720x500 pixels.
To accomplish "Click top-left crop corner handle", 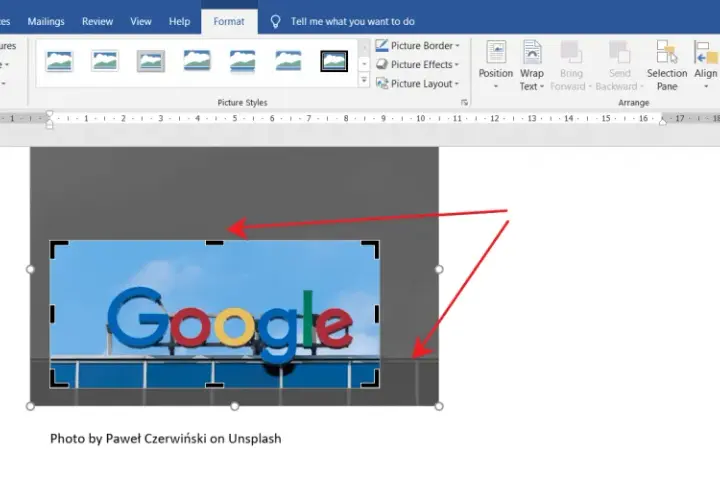I will coord(58,249).
